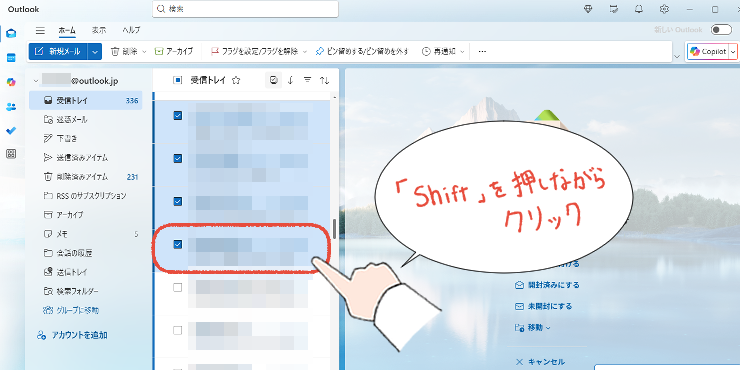Open the People contacts icon

pyautogui.click(x=11, y=107)
